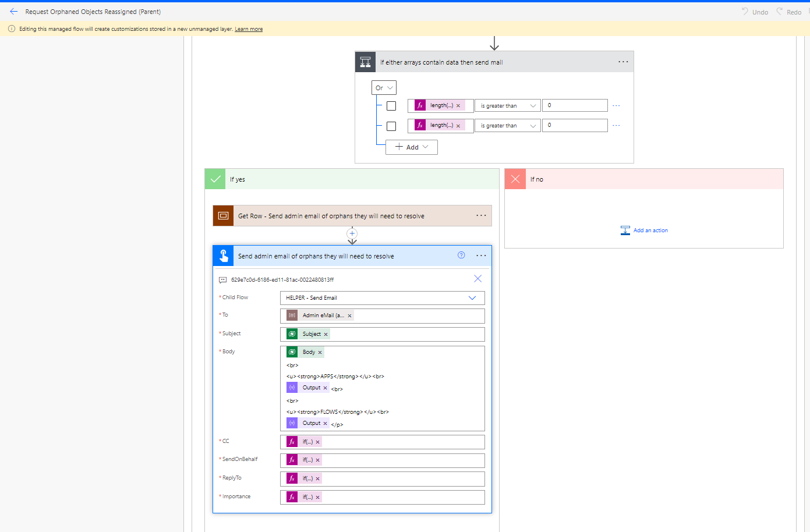810x532 pixels.
Task: Open the 'is greater than' comparison dropdown
Action: pos(507,105)
